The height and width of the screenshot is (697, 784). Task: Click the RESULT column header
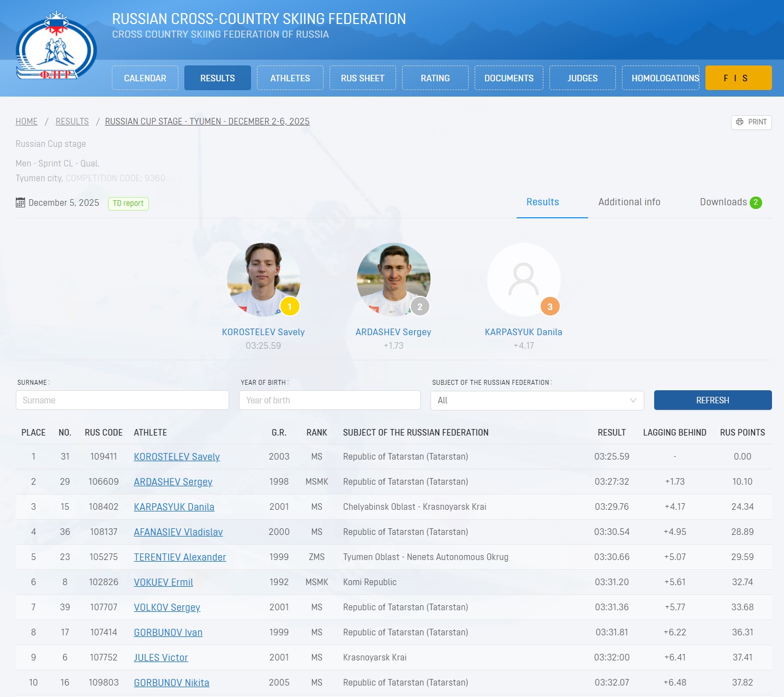(x=612, y=432)
